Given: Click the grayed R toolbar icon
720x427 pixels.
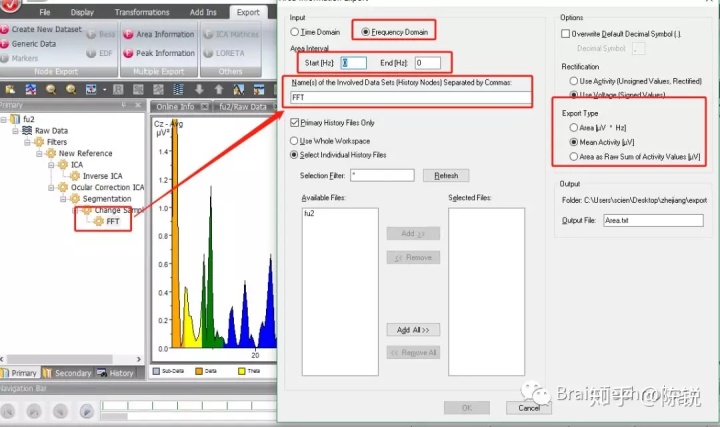Looking at the screenshot, I should (118, 89).
